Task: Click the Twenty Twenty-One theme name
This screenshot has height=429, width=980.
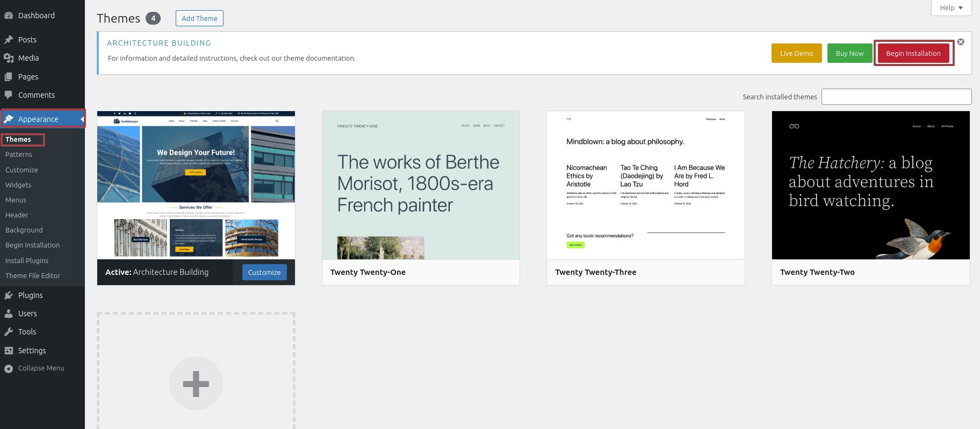Action: [x=368, y=272]
